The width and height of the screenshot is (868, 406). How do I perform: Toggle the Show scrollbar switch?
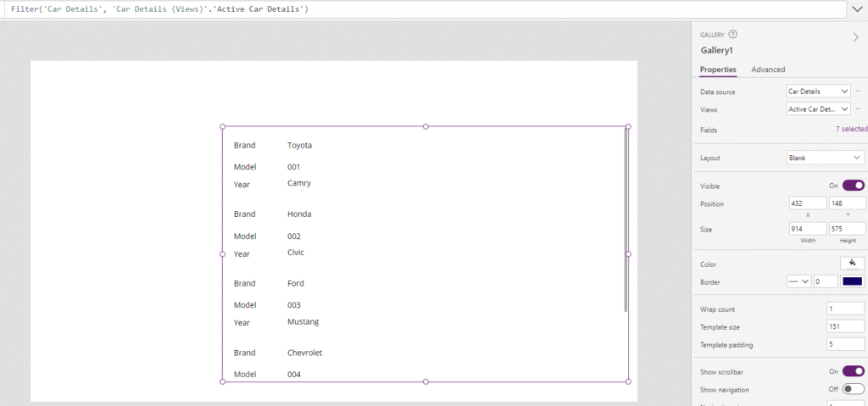point(853,371)
